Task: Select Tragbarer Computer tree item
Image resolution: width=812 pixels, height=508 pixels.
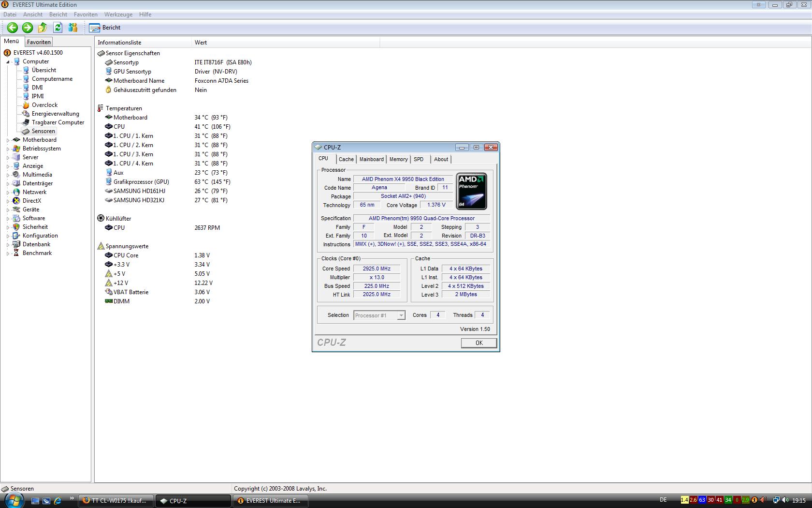Action: pos(58,122)
